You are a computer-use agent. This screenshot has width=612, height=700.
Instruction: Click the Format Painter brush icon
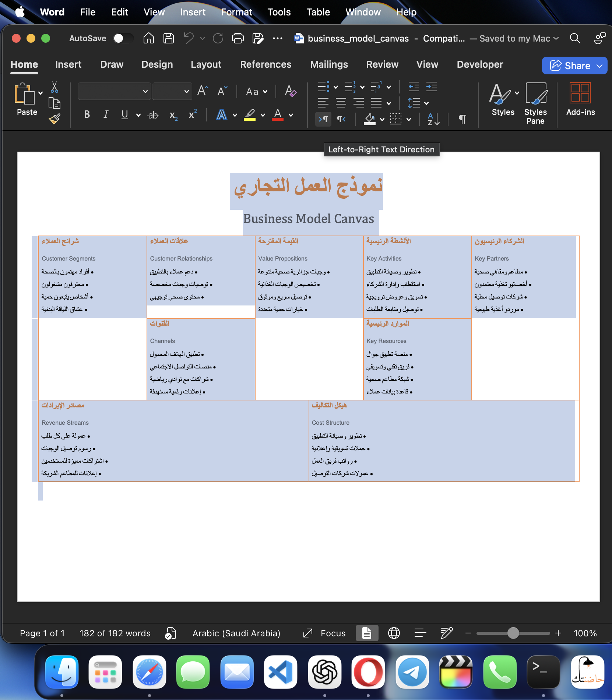(x=54, y=119)
